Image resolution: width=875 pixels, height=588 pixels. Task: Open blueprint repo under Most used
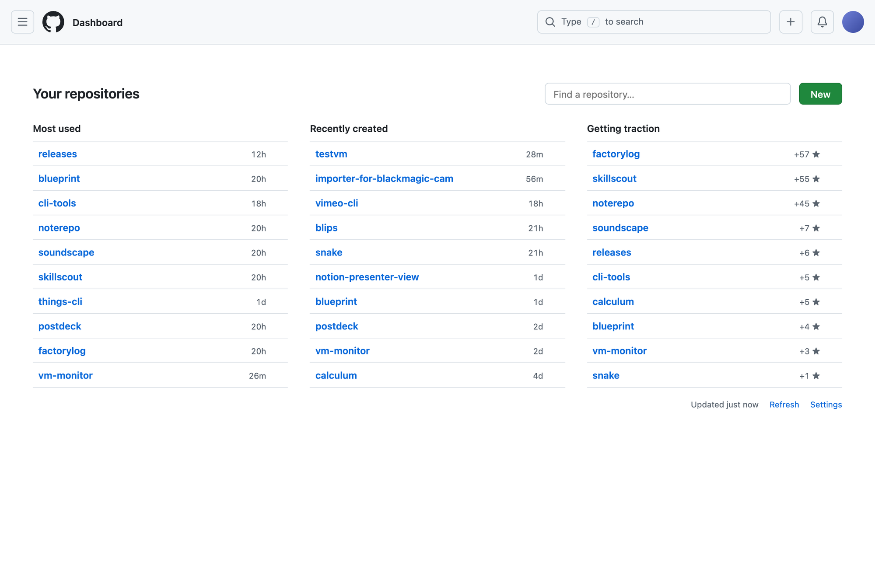[59, 178]
